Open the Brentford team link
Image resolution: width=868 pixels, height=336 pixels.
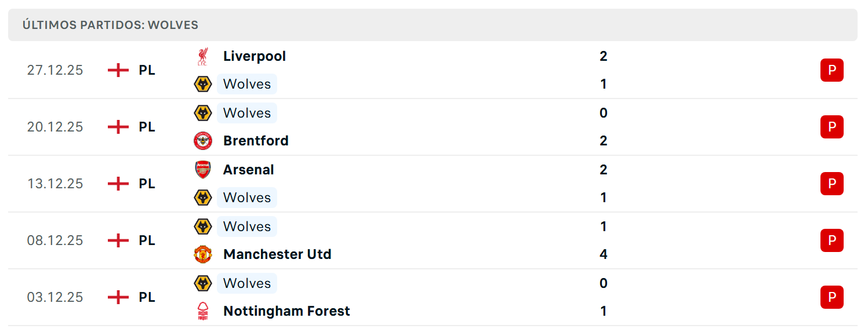coord(256,141)
